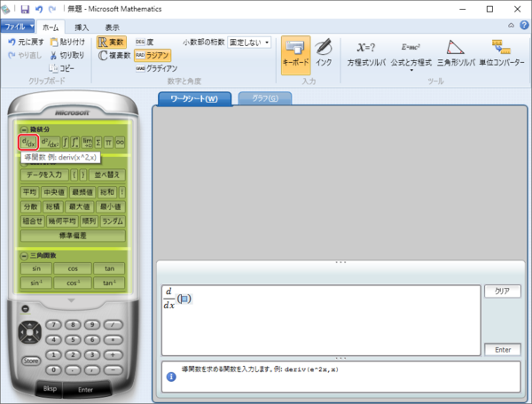The height and width of the screenshot is (404, 532).
Task: Click 貼り付け paste in the ribbon
Action: pos(67,42)
